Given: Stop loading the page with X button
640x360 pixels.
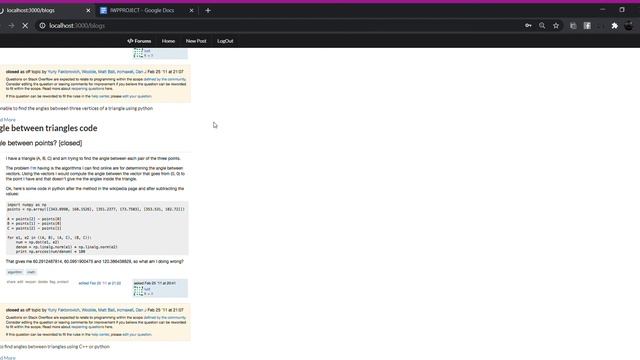Looking at the screenshot, I should 25,25.
